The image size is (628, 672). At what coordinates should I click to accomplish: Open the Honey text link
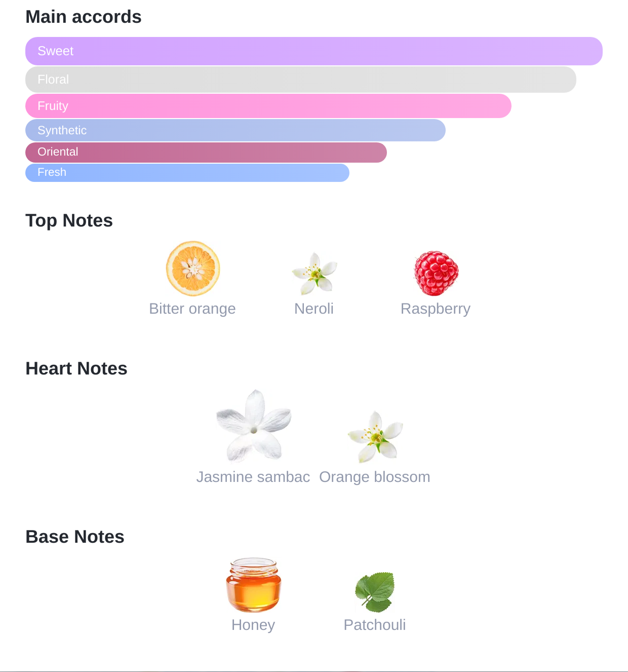[x=253, y=625]
